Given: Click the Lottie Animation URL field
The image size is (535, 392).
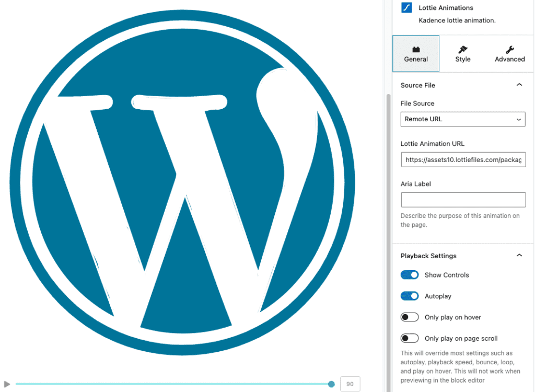Looking at the screenshot, I should tap(463, 159).
